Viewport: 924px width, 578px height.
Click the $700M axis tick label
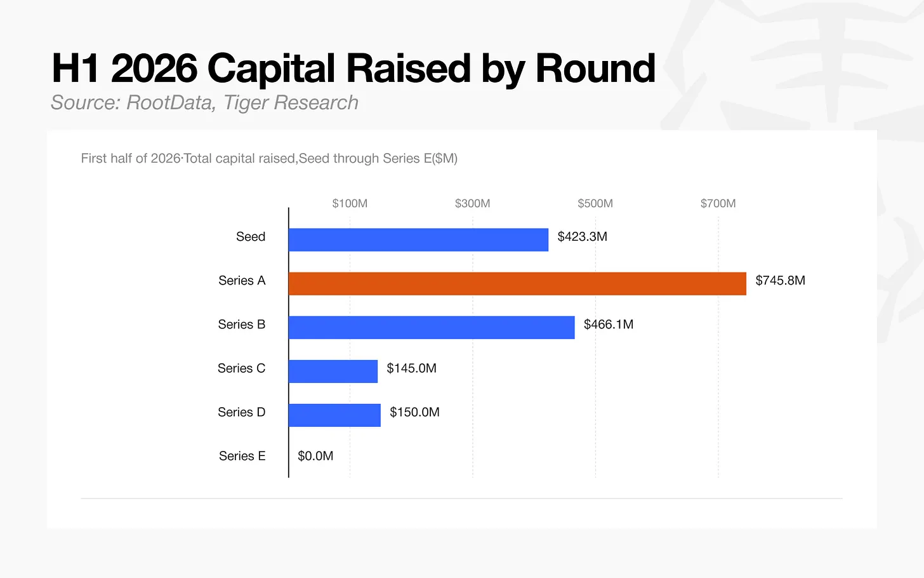[x=718, y=203]
